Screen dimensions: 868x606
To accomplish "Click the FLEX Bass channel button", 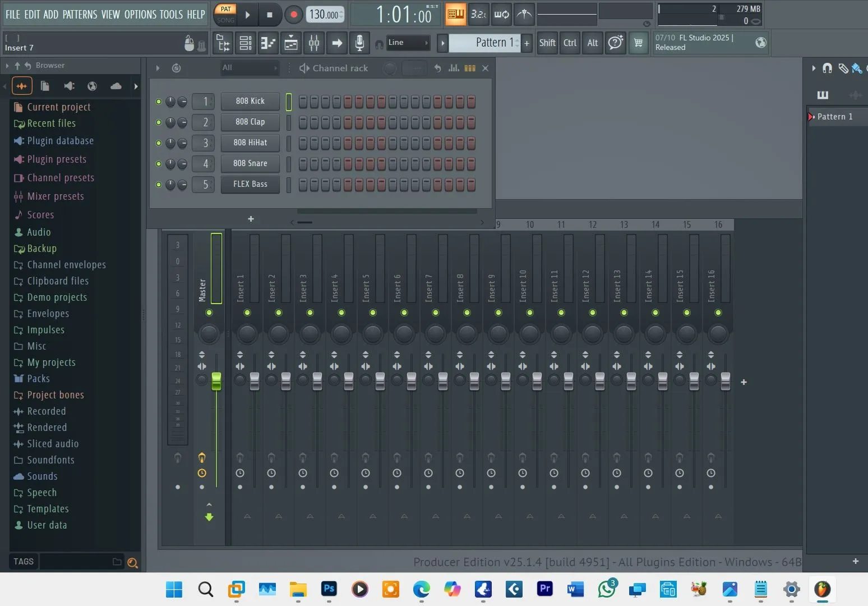I will point(250,185).
